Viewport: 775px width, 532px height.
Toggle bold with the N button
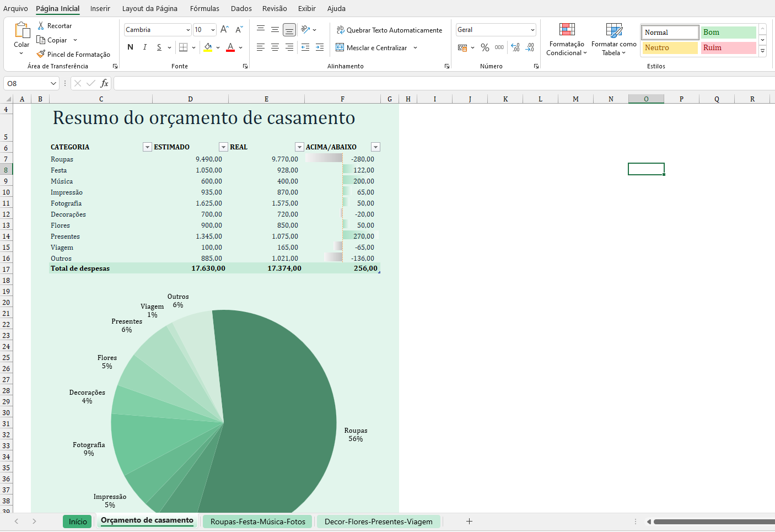[130, 47]
